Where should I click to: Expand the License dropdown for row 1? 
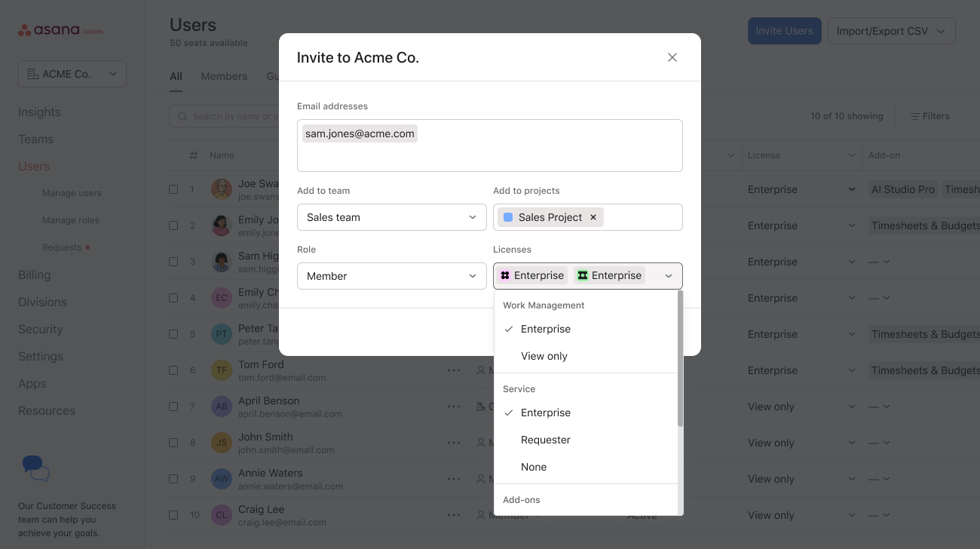point(852,189)
